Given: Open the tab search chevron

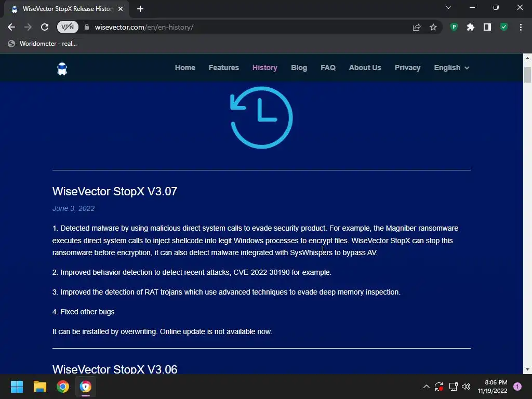Looking at the screenshot, I should (x=448, y=7).
